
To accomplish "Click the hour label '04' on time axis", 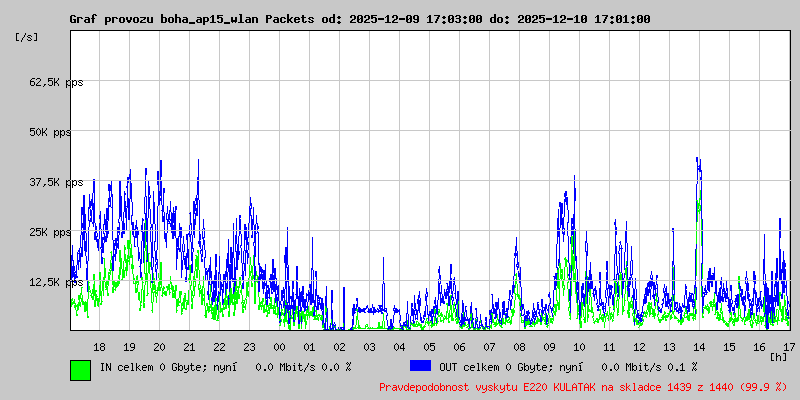I will [x=399, y=347].
